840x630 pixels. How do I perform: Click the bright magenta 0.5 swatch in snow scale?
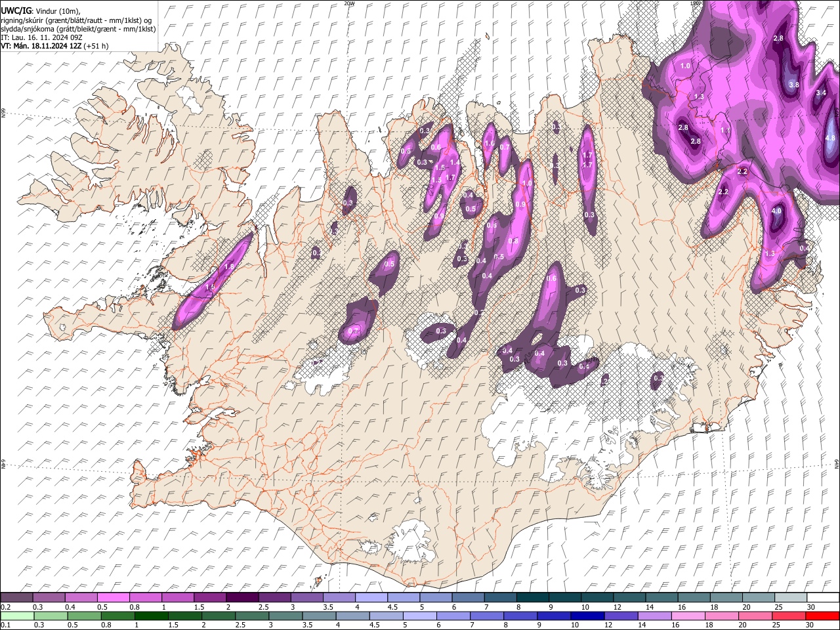tap(113, 597)
